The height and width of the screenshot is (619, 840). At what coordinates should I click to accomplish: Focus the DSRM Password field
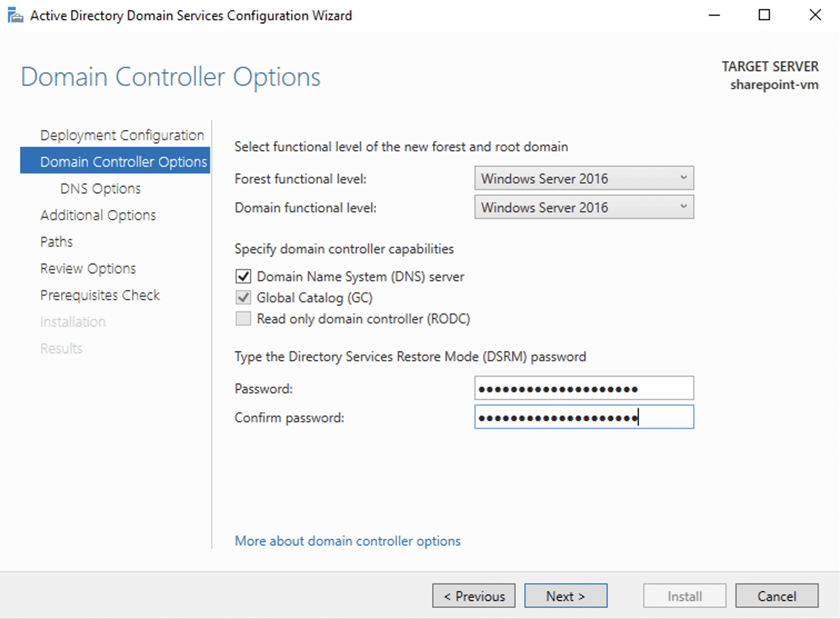coord(584,388)
